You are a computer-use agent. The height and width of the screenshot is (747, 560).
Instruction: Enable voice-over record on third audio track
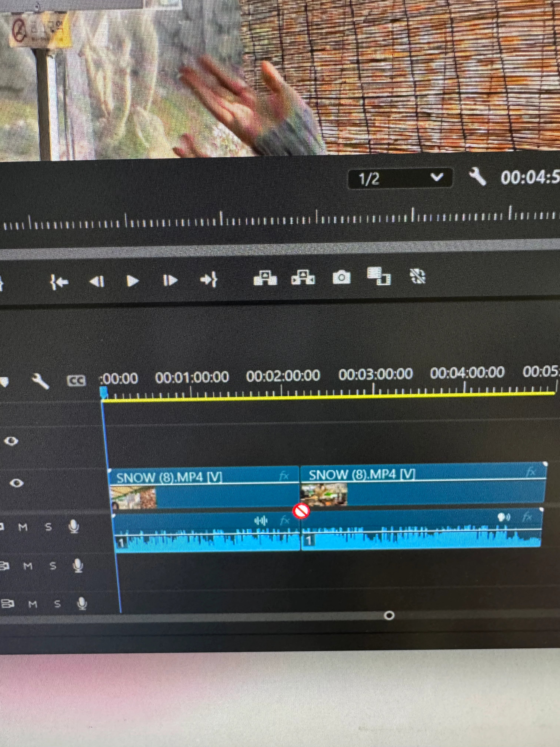(82, 603)
